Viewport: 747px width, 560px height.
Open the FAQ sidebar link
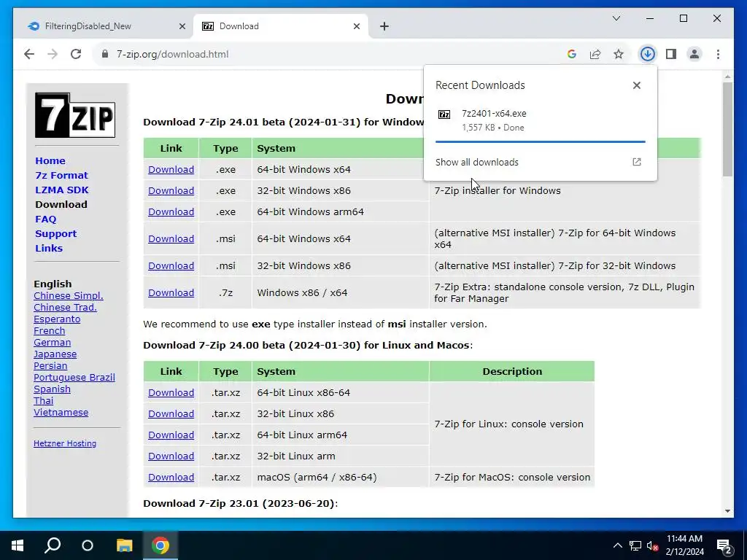click(x=46, y=219)
